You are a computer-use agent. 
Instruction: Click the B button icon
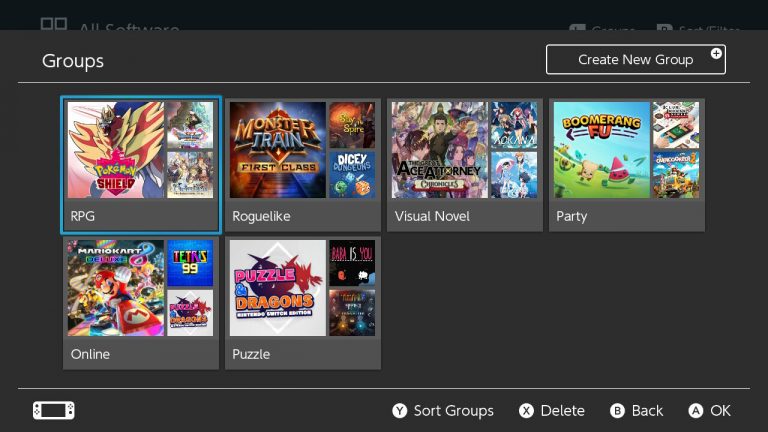click(x=618, y=410)
